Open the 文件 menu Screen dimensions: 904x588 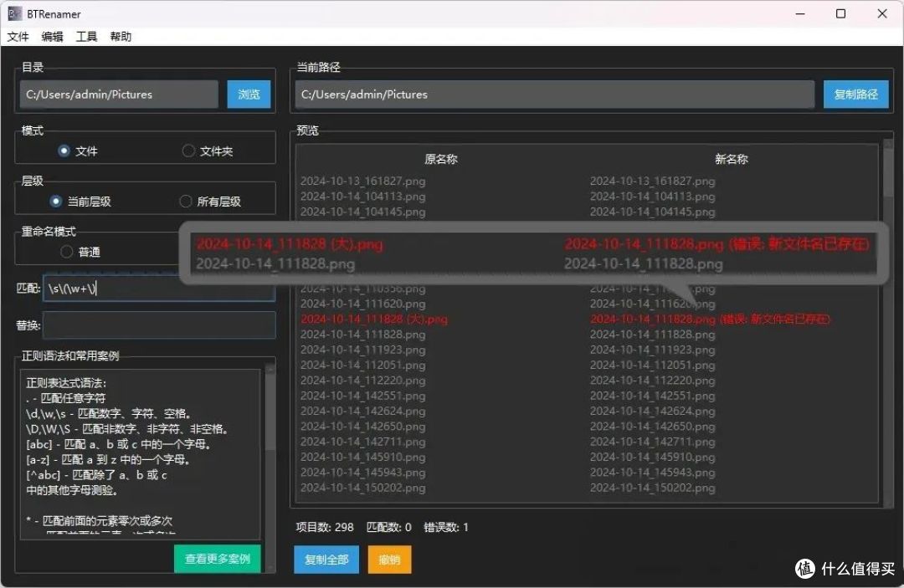click(x=18, y=37)
